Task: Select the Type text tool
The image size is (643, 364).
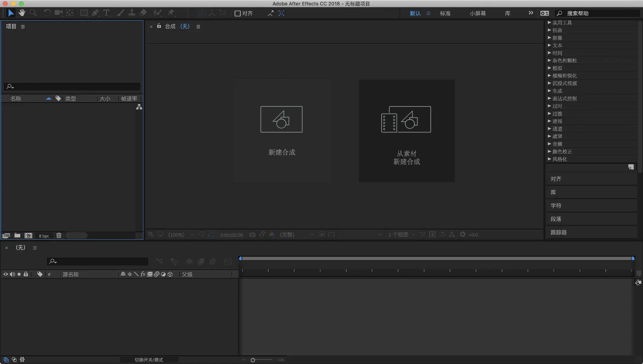Action: pyautogui.click(x=106, y=13)
